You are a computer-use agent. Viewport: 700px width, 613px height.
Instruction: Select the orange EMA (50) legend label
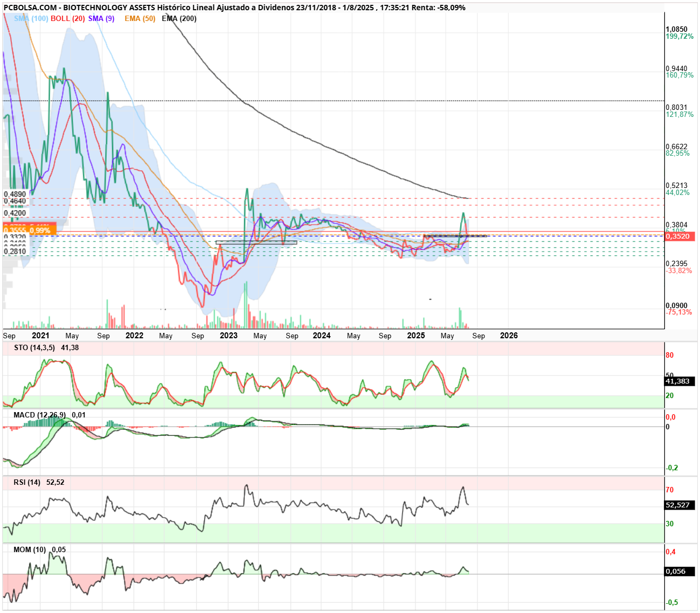140,18
